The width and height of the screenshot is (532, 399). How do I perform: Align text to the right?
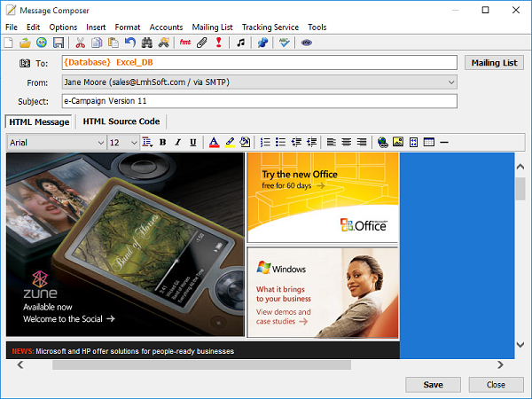point(362,142)
